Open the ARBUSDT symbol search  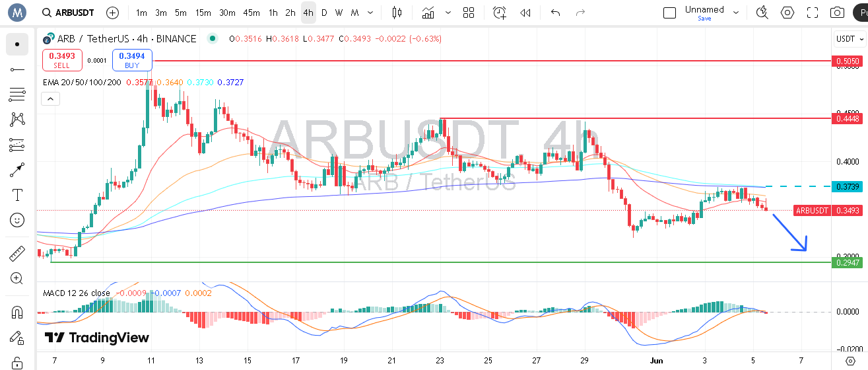[x=67, y=13]
